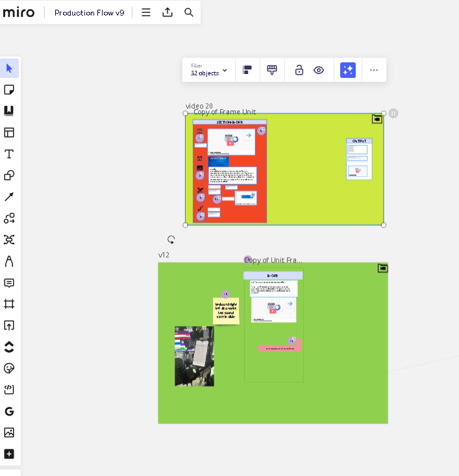Select the yellow sticky note in v12
This screenshot has height=476, width=459.
coord(226,311)
